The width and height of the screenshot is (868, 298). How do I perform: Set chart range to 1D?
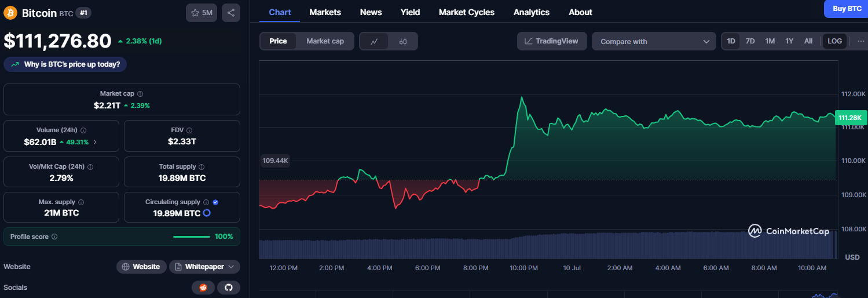731,41
